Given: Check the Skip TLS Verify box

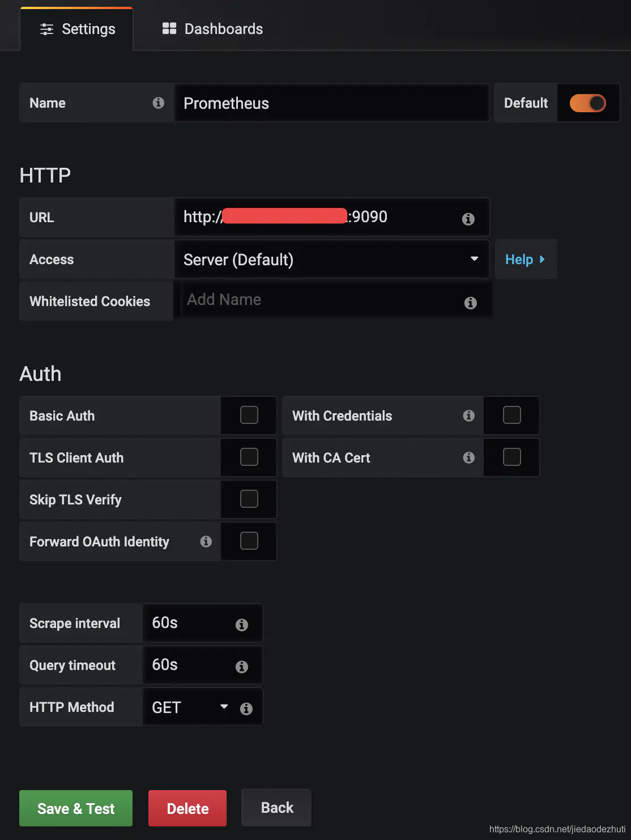Looking at the screenshot, I should 249,499.
